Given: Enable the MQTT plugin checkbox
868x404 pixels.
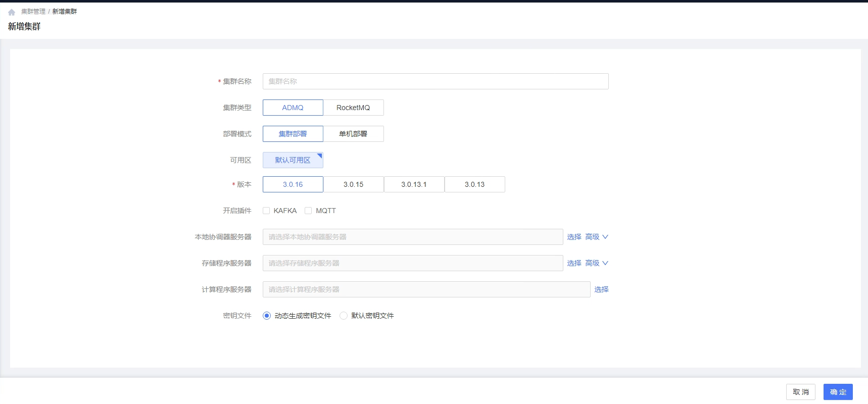Looking at the screenshot, I should [x=308, y=211].
